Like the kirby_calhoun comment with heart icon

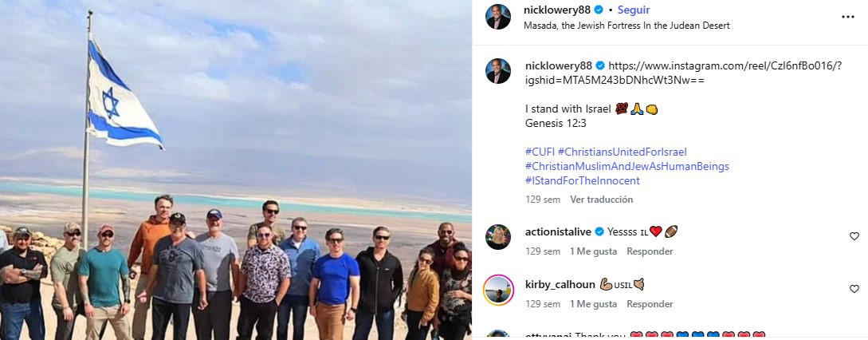(x=854, y=289)
